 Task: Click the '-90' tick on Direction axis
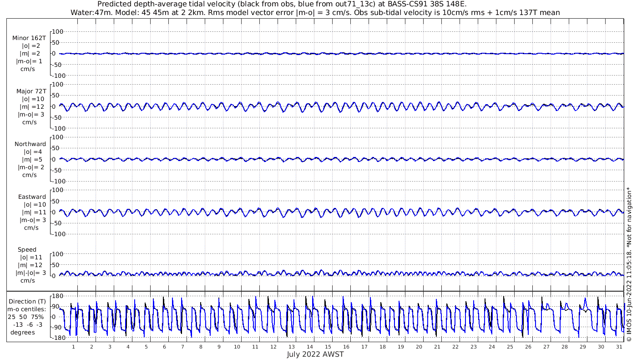[58, 327]
